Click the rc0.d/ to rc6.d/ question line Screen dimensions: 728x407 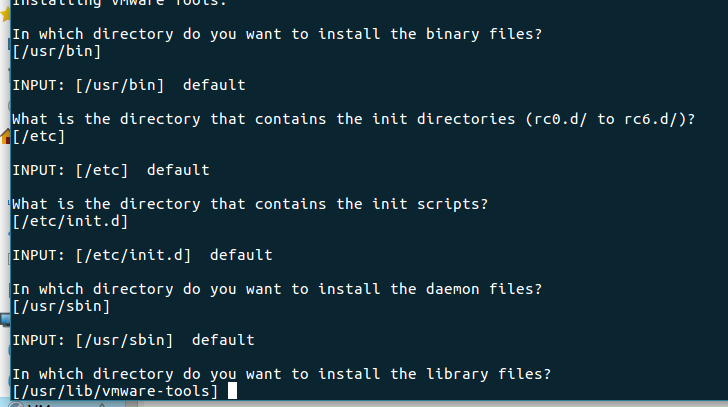point(354,119)
